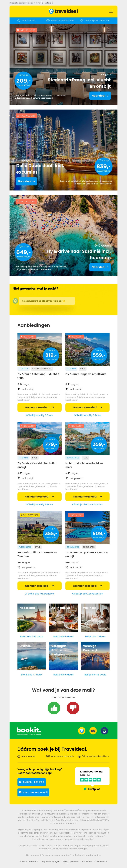This screenshot has width=127, height=868.
Task: Click the Lisa travel advisor avatar
Action: click(x=15, y=301)
